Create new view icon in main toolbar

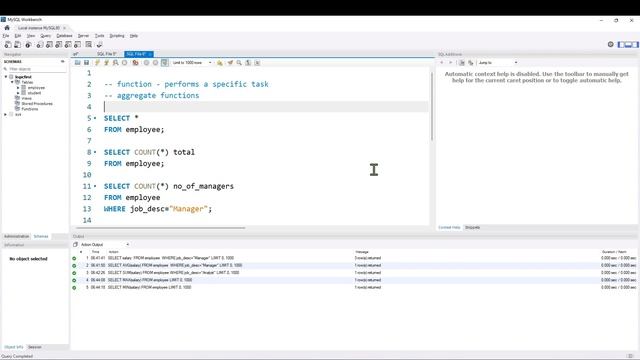click(x=59, y=44)
